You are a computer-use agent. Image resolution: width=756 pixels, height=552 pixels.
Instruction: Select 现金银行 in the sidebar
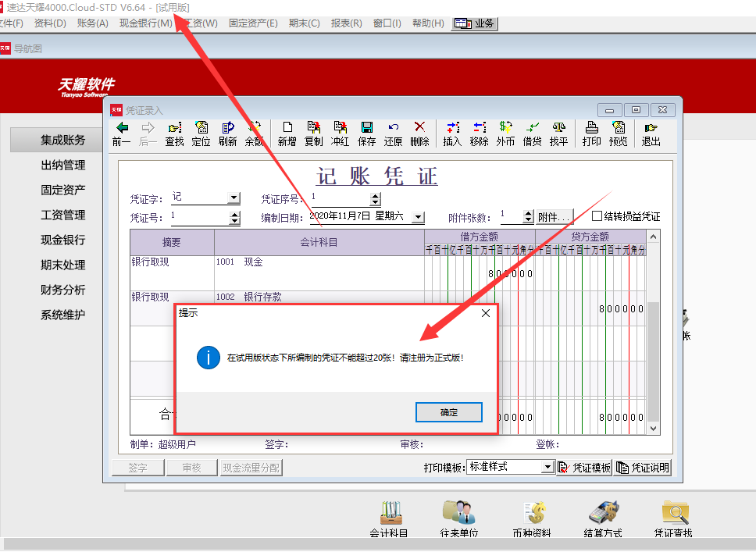pos(62,240)
